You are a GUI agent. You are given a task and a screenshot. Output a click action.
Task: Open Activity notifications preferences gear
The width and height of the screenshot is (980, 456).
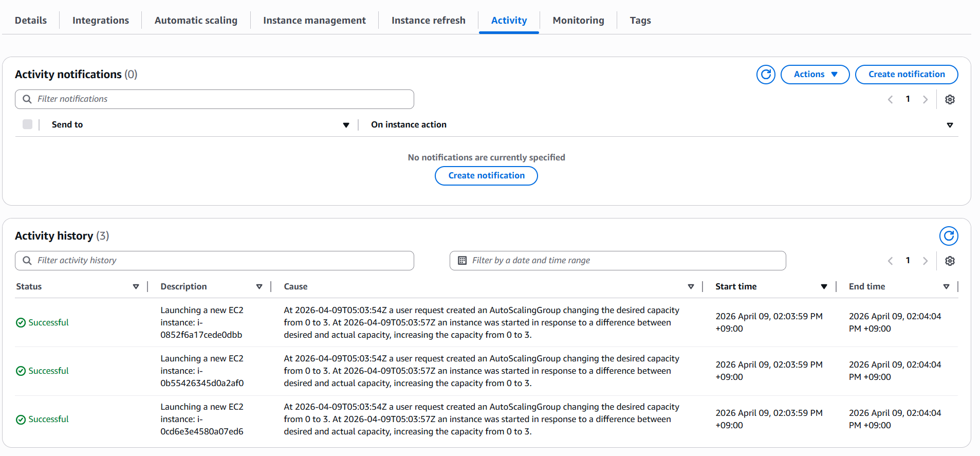tap(950, 99)
